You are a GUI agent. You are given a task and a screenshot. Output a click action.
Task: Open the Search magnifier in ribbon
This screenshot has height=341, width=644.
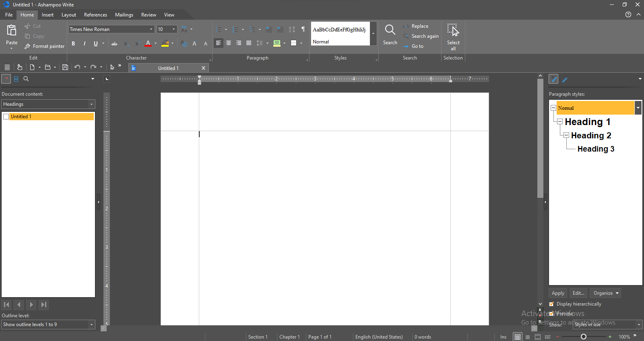pos(390,35)
